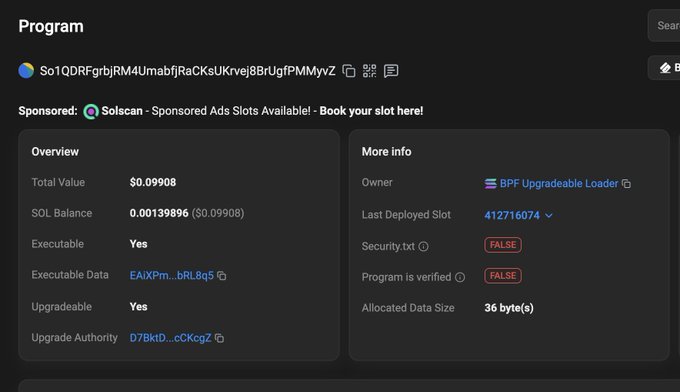Click the 'Program' page title

51,26
